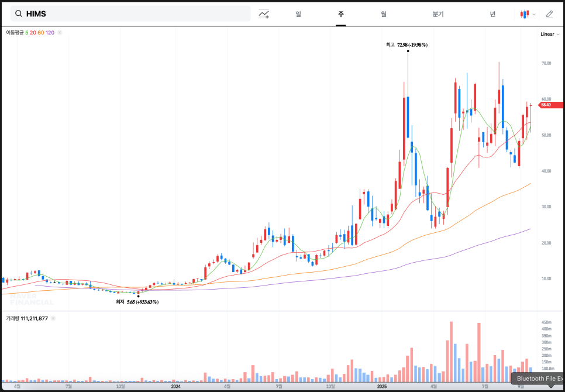Focus the HIMS ticker search field
Image resolution: width=565 pixels, height=392 pixels.
pyautogui.click(x=130, y=14)
